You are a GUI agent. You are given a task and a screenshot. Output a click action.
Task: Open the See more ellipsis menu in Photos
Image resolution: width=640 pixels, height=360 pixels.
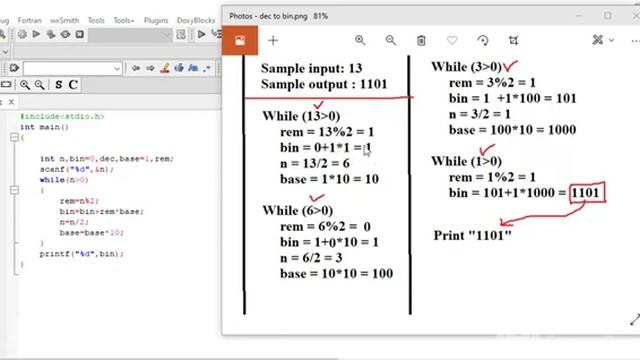point(635,40)
